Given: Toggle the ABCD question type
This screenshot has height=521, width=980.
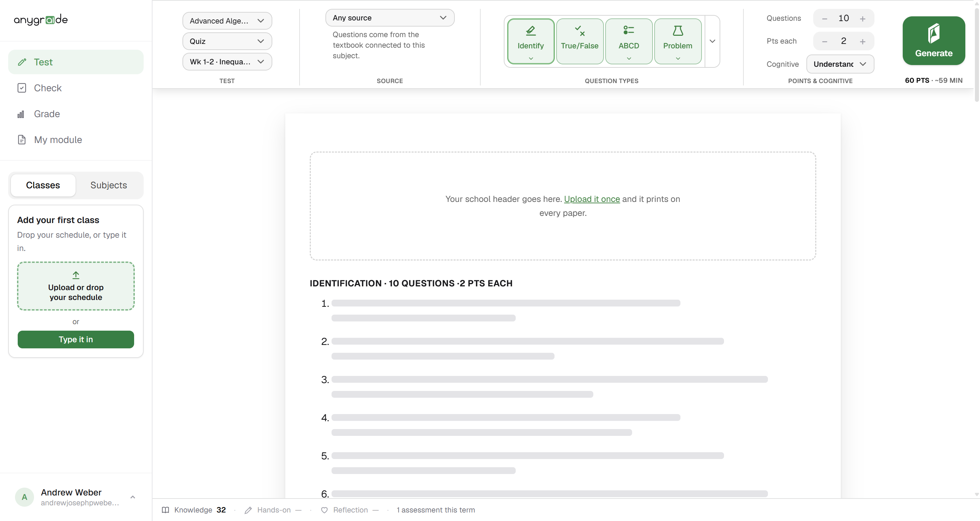Looking at the screenshot, I should (628, 41).
